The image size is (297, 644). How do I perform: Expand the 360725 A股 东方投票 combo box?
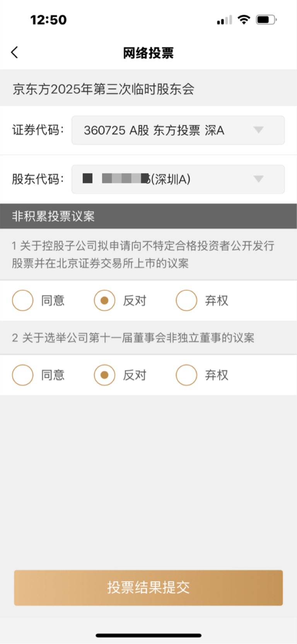(x=178, y=130)
